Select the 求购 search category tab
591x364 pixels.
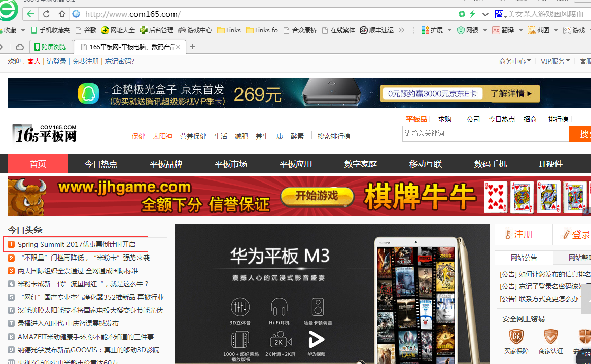click(x=445, y=119)
